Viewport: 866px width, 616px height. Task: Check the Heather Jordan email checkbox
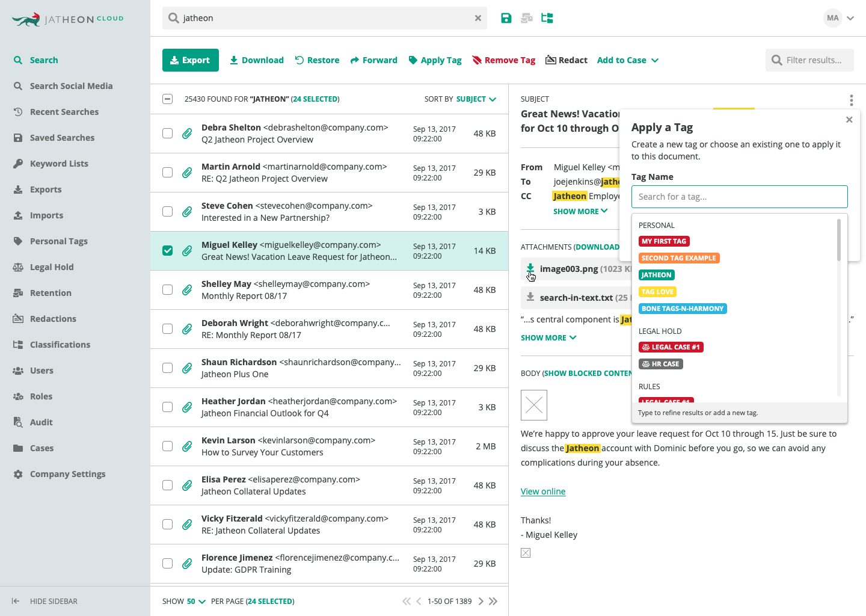(168, 407)
